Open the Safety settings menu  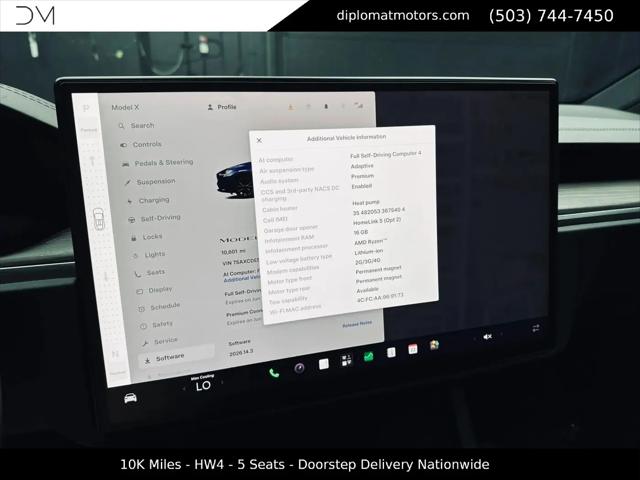pyautogui.click(x=157, y=324)
